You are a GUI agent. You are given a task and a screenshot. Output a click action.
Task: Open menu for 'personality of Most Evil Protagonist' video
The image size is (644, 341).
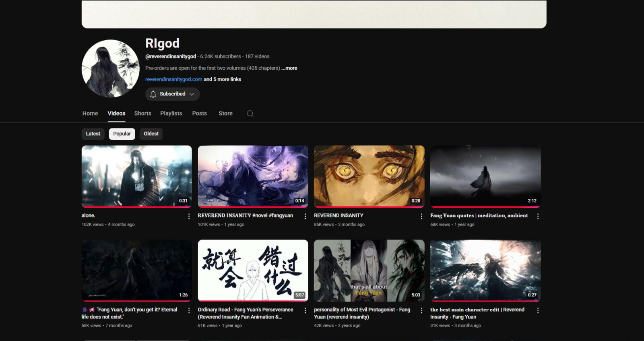click(421, 310)
